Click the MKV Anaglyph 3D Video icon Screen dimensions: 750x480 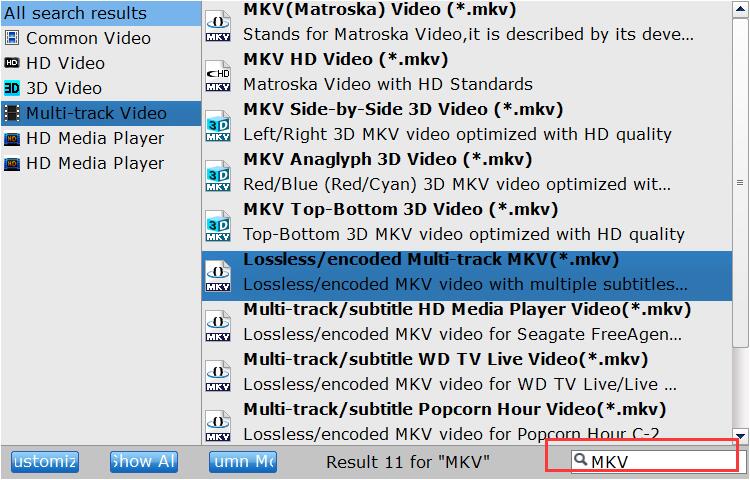tap(218, 176)
